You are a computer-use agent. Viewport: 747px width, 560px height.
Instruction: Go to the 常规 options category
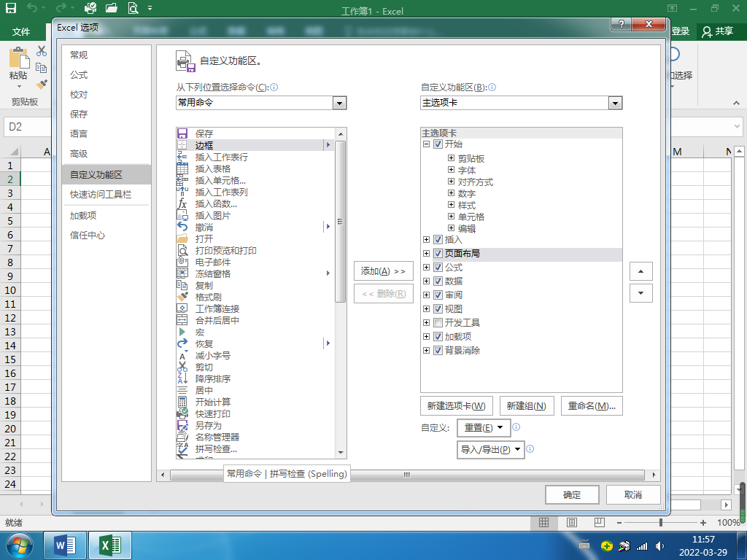(107, 55)
